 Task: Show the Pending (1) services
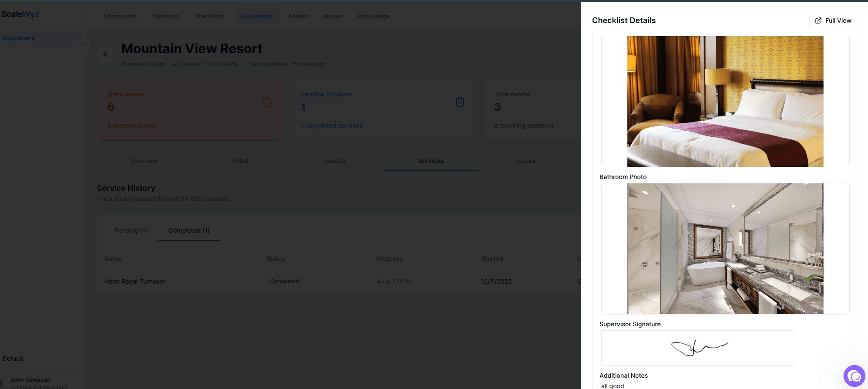[131, 230]
